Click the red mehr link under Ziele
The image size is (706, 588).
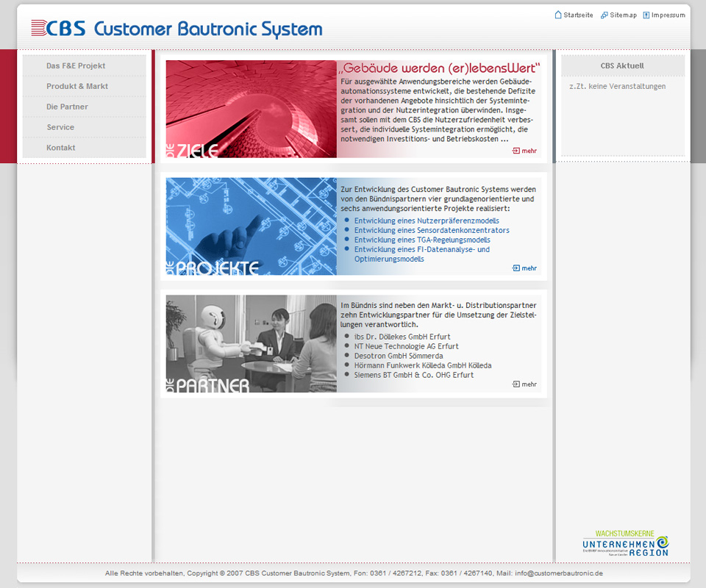click(x=529, y=151)
